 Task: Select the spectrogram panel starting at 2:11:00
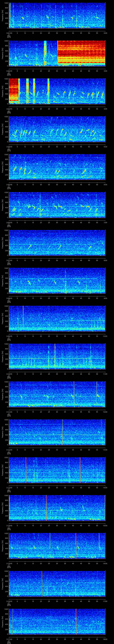[x=57, y=394]
